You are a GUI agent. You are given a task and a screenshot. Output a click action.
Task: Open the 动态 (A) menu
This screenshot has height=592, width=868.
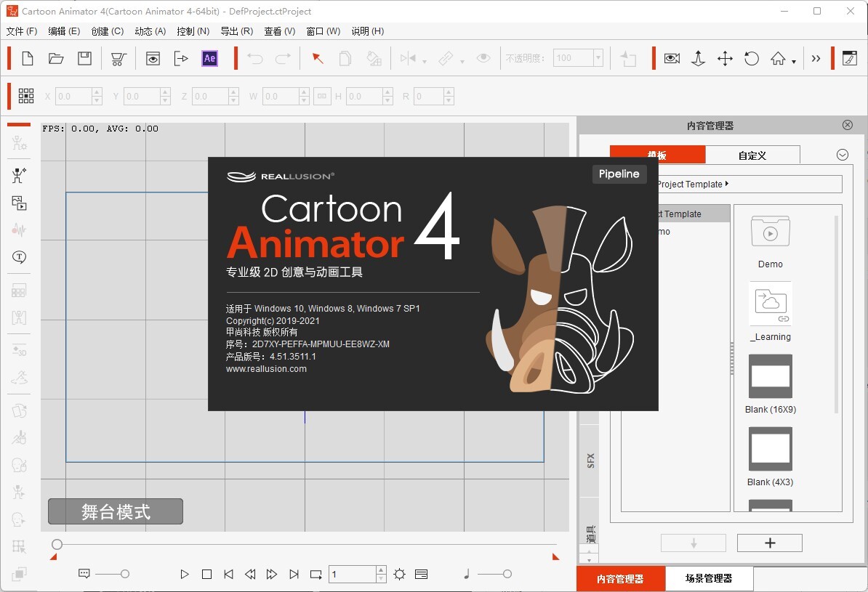click(x=150, y=31)
